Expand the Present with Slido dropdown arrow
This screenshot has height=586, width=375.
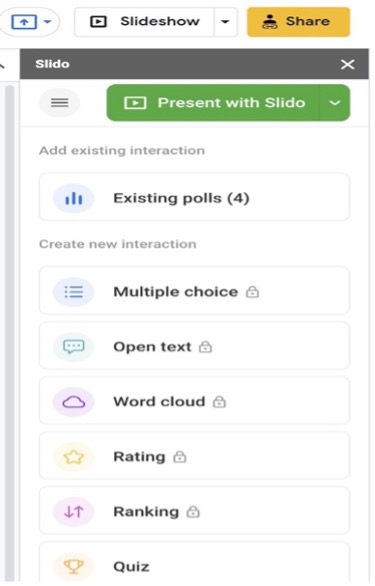(335, 102)
